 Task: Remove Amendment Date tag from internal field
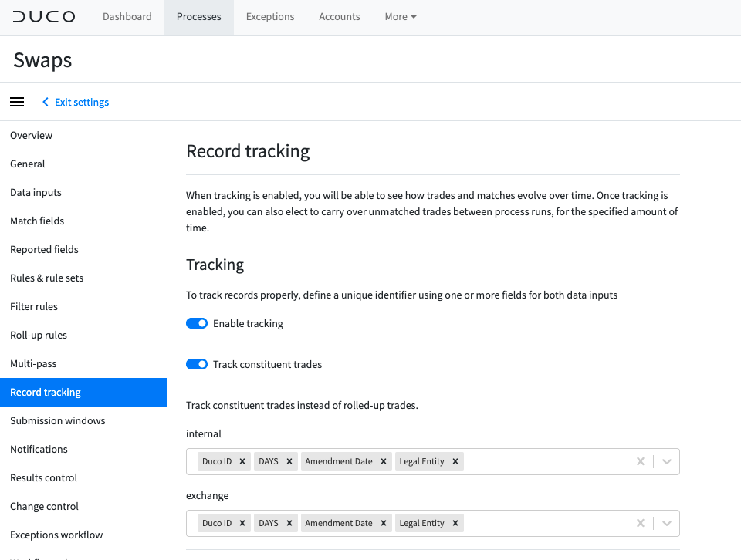[x=384, y=461]
